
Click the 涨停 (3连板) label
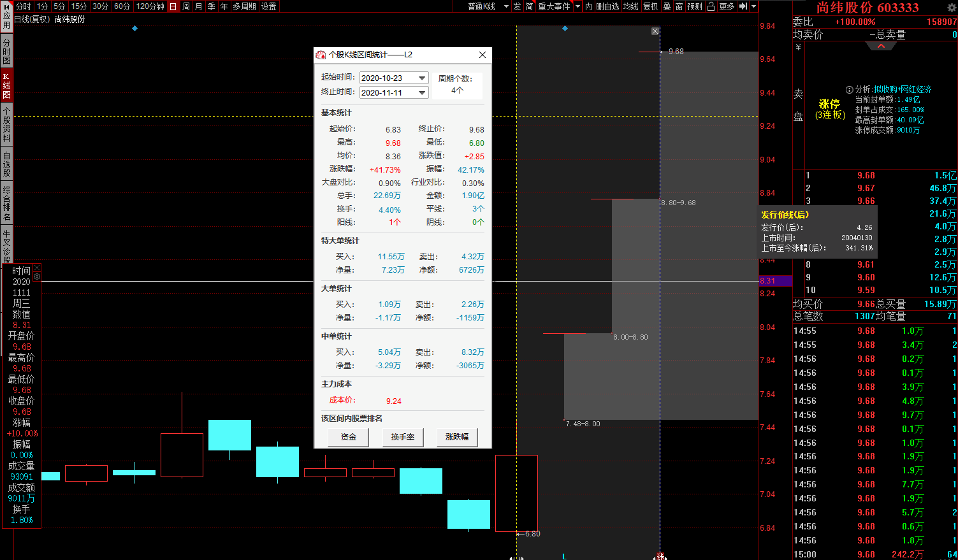[830, 109]
